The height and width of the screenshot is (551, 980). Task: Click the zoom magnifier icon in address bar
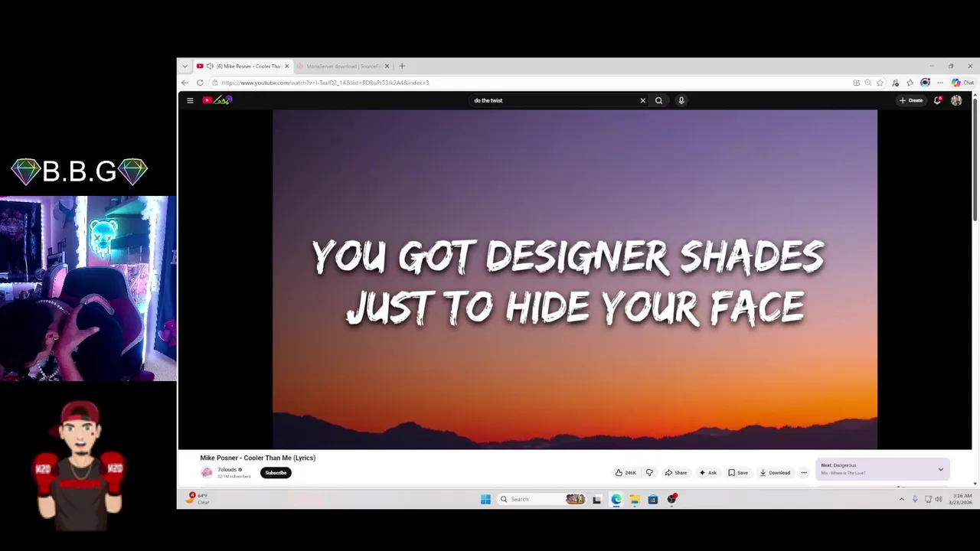pyautogui.click(x=868, y=83)
